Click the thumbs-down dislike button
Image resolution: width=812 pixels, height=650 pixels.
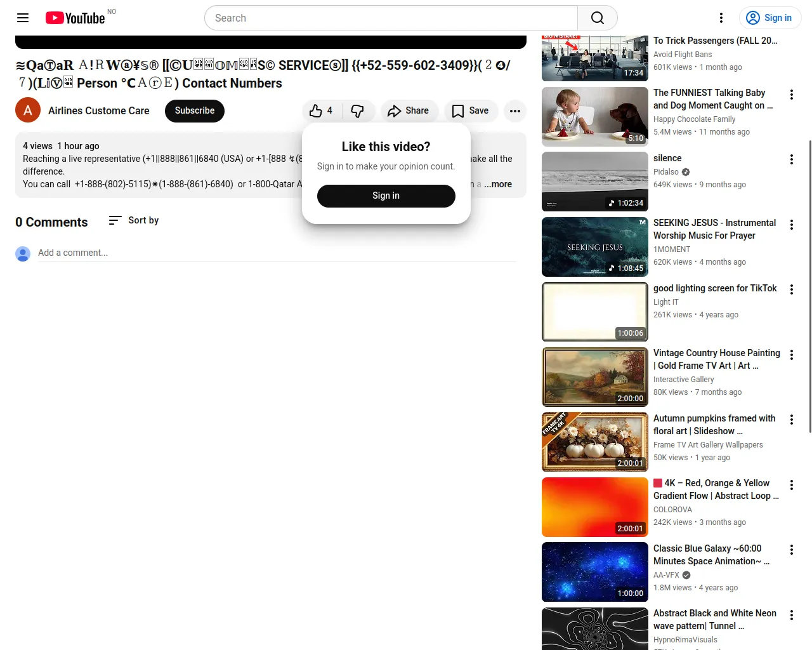(358, 111)
